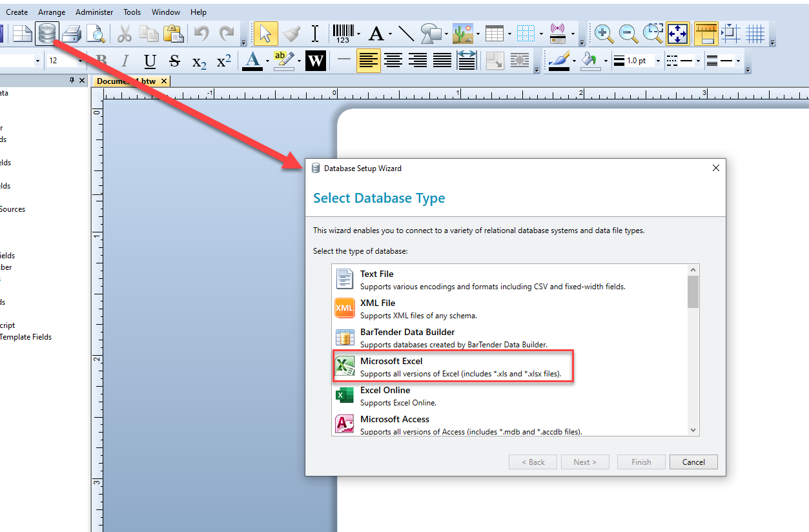Open the font size dropdown
The width and height of the screenshot is (809, 532).
[80, 61]
